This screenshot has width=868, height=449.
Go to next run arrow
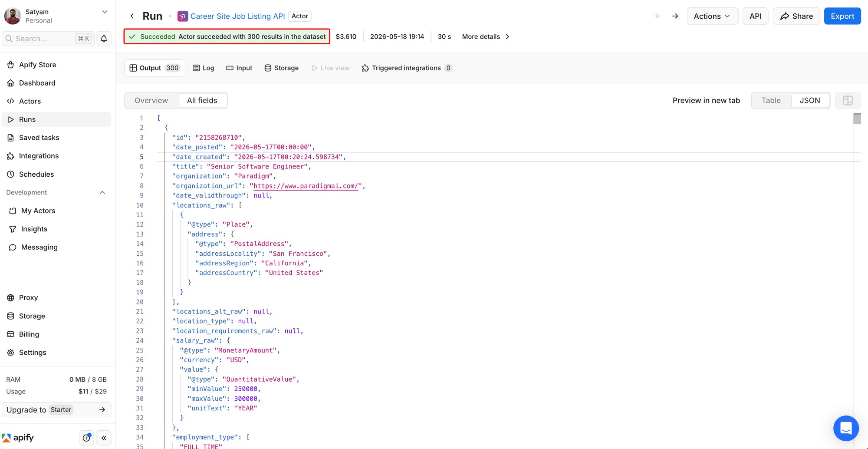(675, 16)
